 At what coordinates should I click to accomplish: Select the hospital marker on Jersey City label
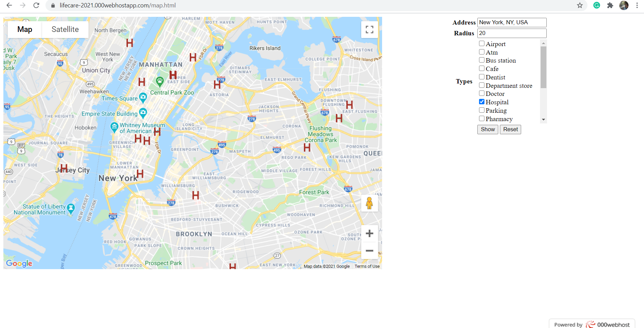pos(64,168)
